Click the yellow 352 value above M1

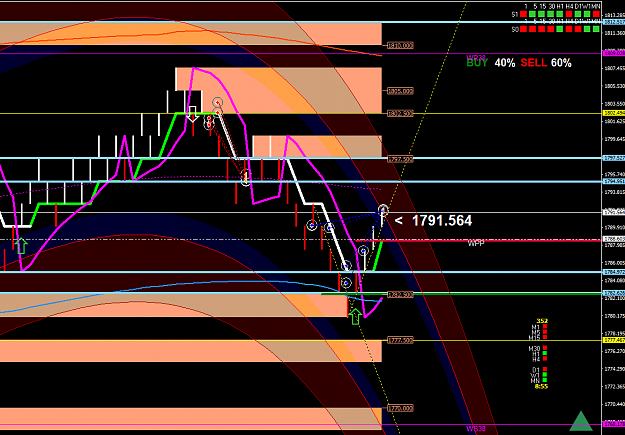point(542,321)
